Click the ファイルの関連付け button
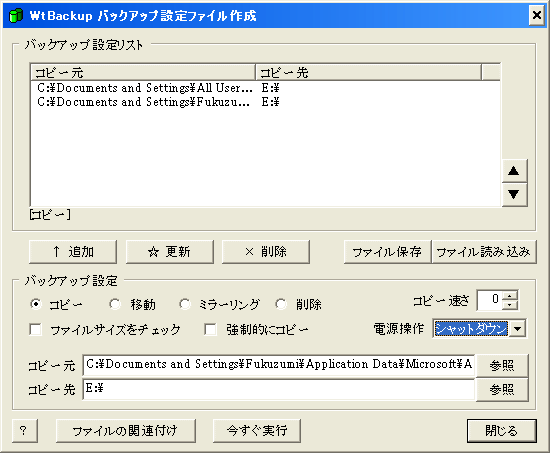 pyautogui.click(x=126, y=430)
